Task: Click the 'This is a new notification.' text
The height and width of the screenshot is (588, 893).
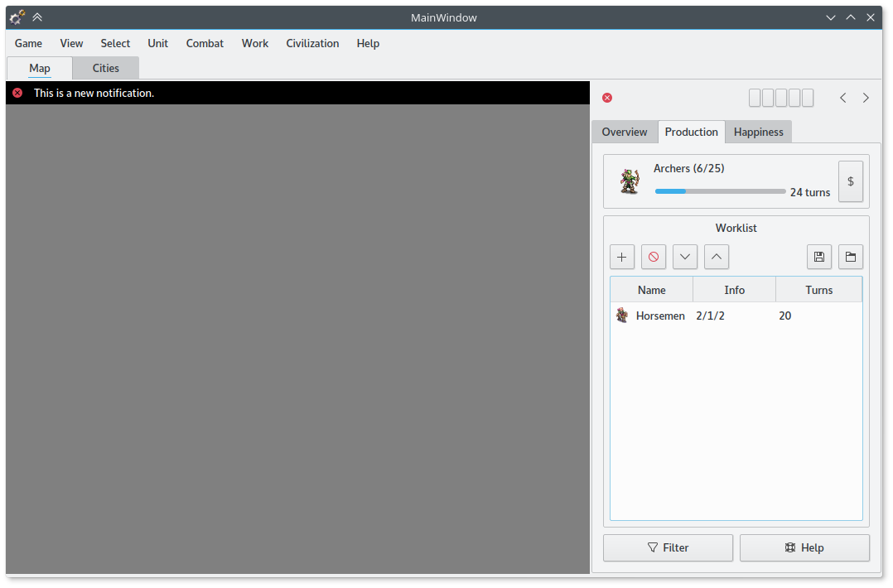Action: click(94, 93)
